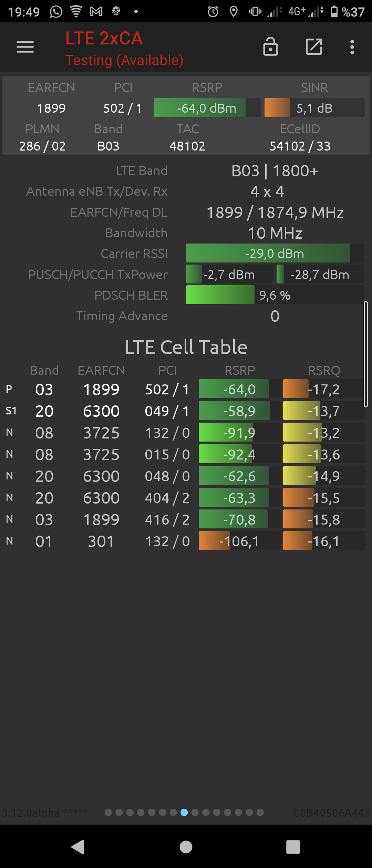Tap the PUSCH TxPower -2,7 dBm bar

click(229, 274)
